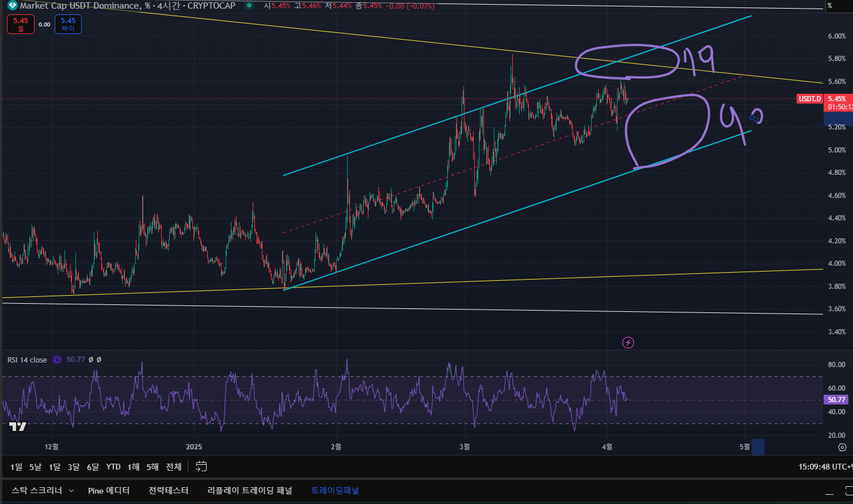853x504 pixels.
Task: Select the 1일 date range
Action: [16, 467]
